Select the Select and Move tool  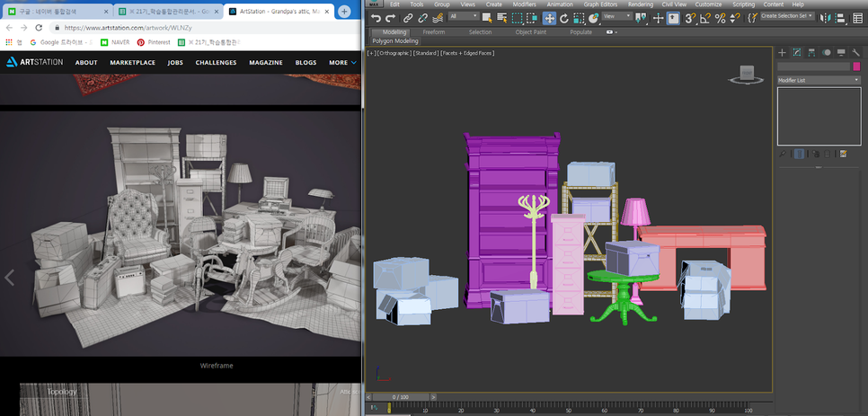[549, 18]
